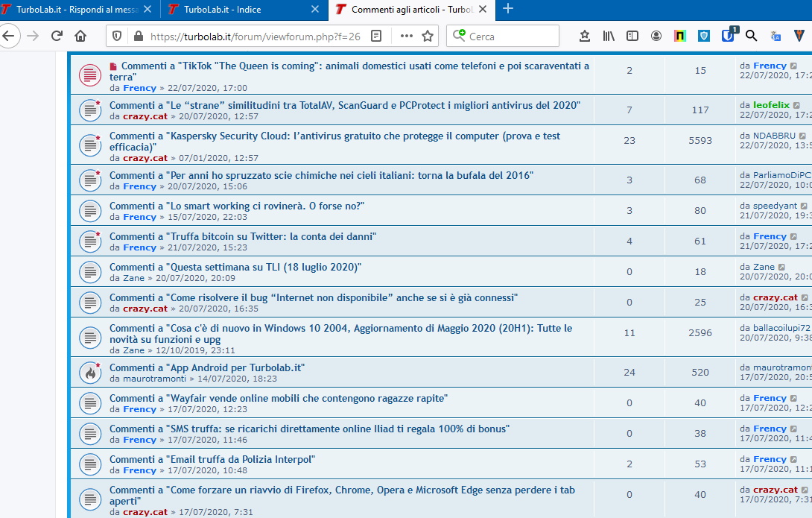Show sidebars toolbar icon
The image size is (812, 518).
click(x=632, y=36)
